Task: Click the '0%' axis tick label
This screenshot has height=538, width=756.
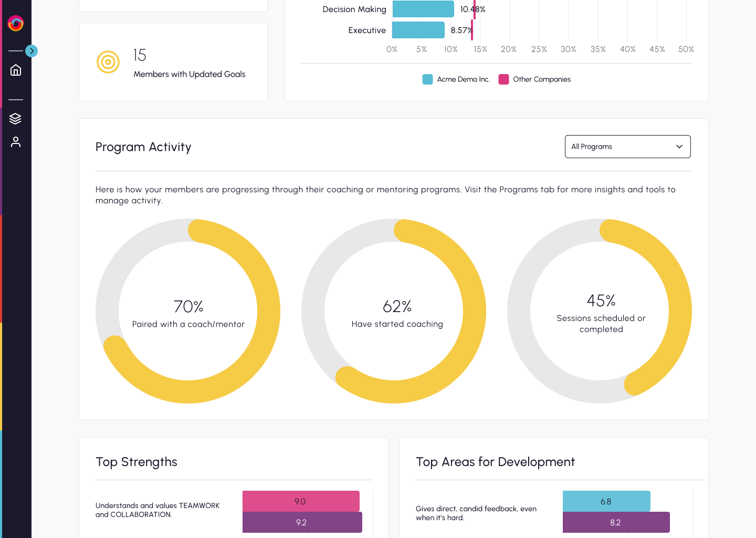Action: pyautogui.click(x=392, y=49)
